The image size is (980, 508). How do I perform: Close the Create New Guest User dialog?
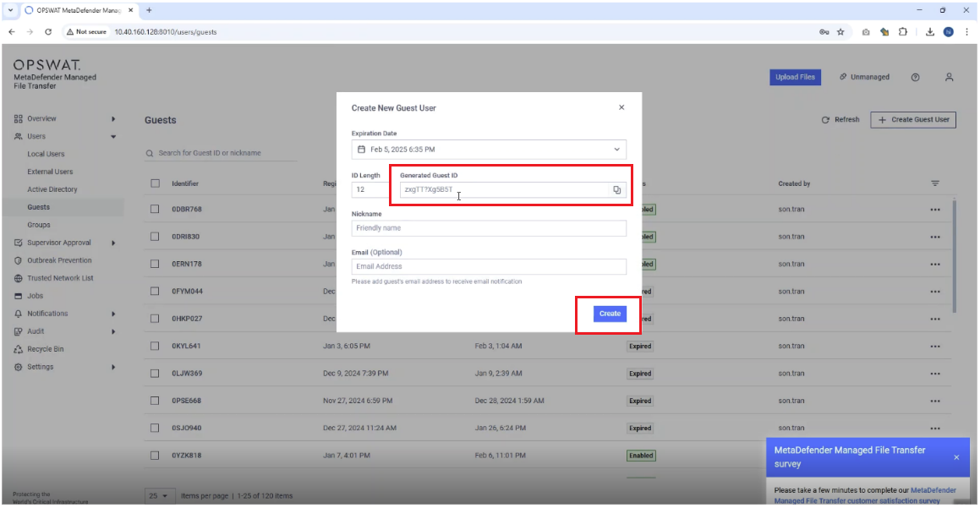coord(621,107)
